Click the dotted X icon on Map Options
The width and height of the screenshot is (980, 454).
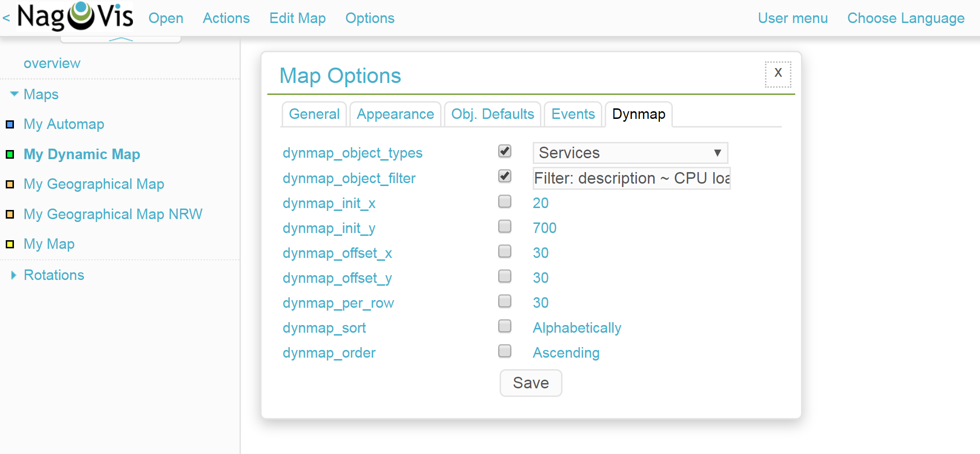[x=777, y=73]
